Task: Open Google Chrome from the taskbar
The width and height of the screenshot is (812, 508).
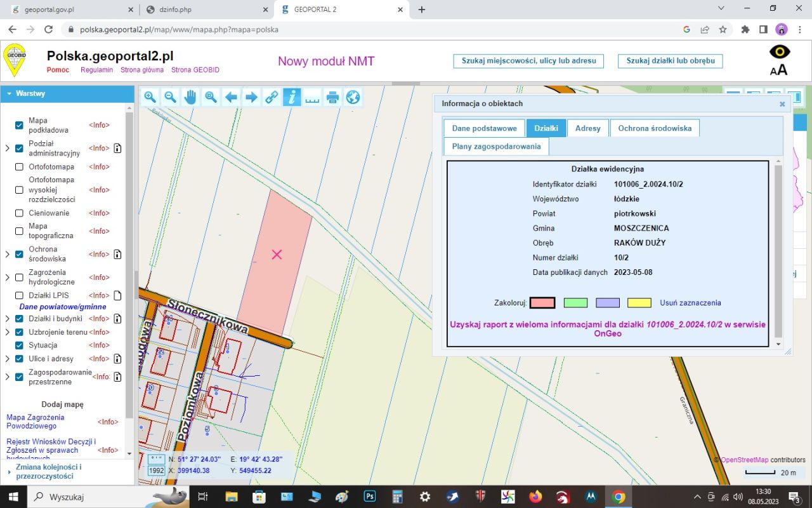Action: click(x=619, y=497)
